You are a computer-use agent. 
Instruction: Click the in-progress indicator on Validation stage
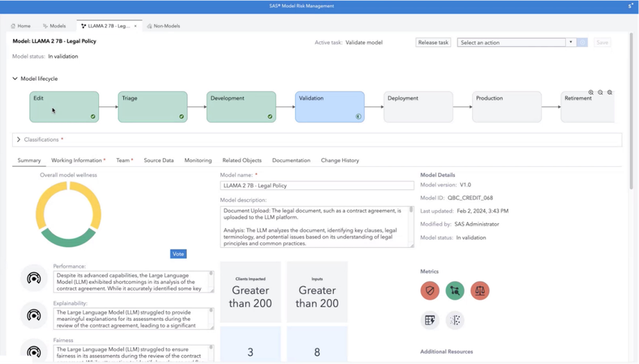point(358,116)
